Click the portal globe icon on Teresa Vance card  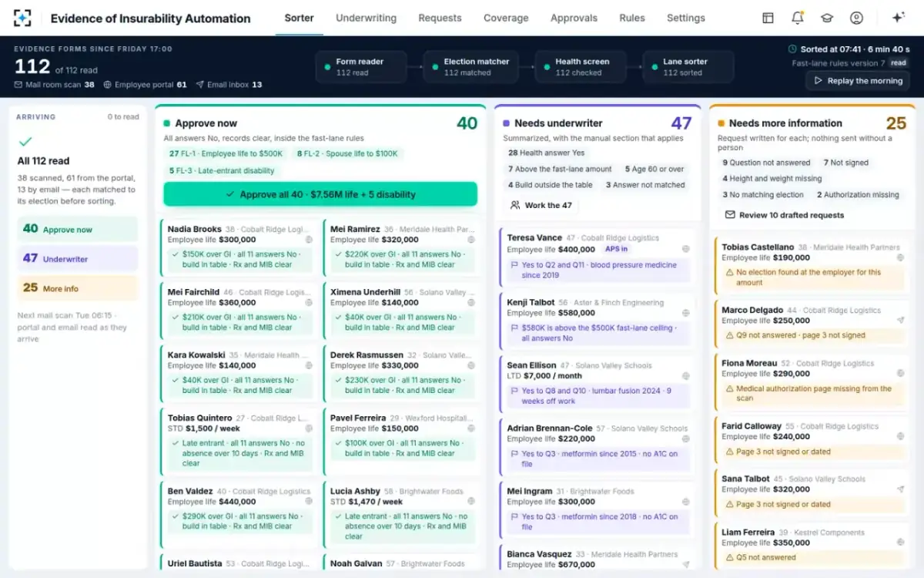(685, 249)
